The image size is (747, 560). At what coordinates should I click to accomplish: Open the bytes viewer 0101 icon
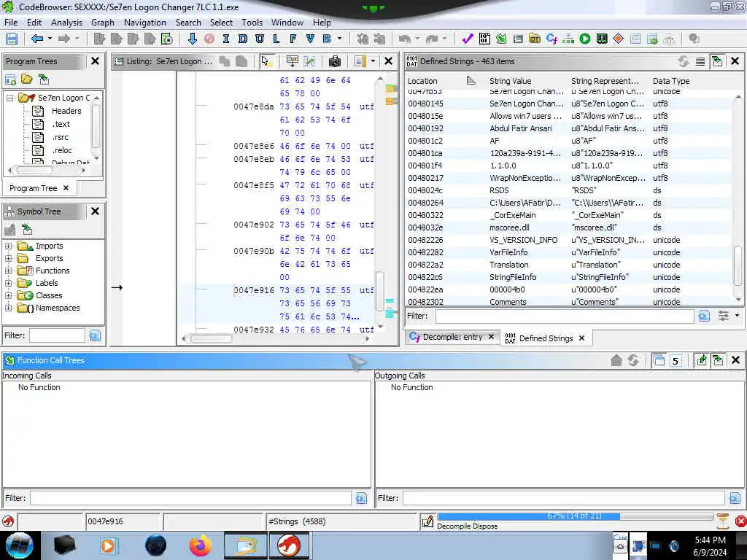pyautogui.click(x=484, y=39)
